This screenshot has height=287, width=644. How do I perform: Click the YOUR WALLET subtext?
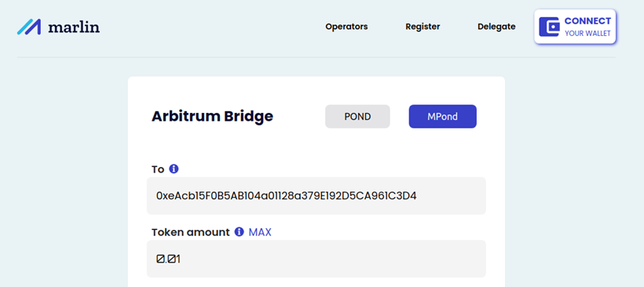[x=587, y=34]
